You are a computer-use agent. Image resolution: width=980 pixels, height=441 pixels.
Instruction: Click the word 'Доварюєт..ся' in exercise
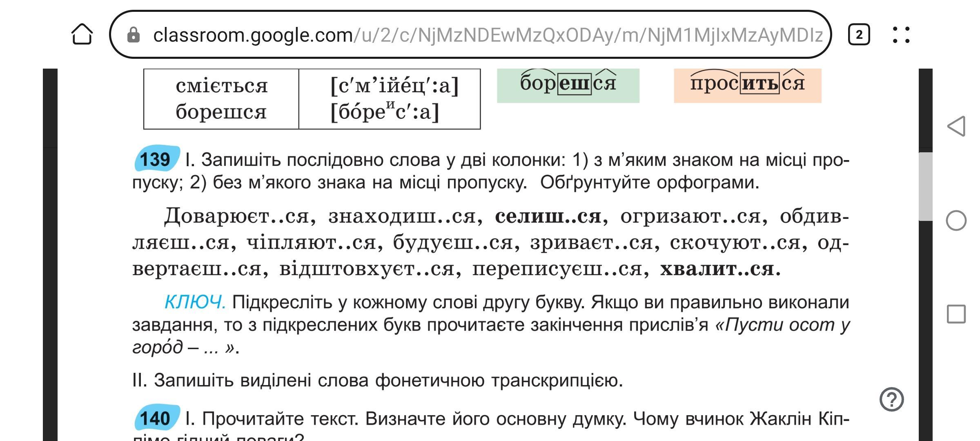[236, 216]
